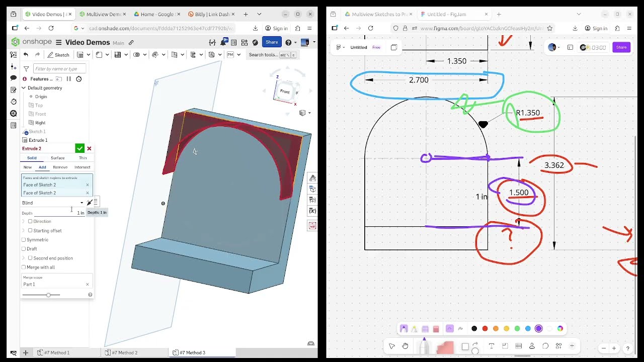Select the FigJam comment bubble tool
644x362 pixels.
(x=545, y=346)
